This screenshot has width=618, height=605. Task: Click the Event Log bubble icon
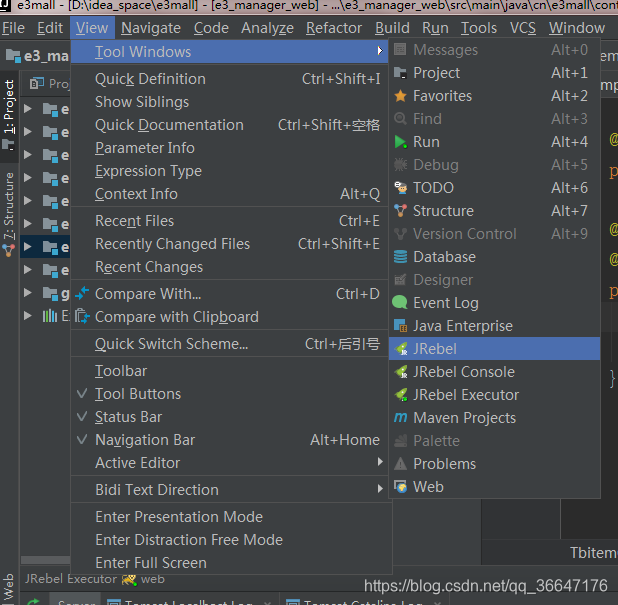click(400, 303)
